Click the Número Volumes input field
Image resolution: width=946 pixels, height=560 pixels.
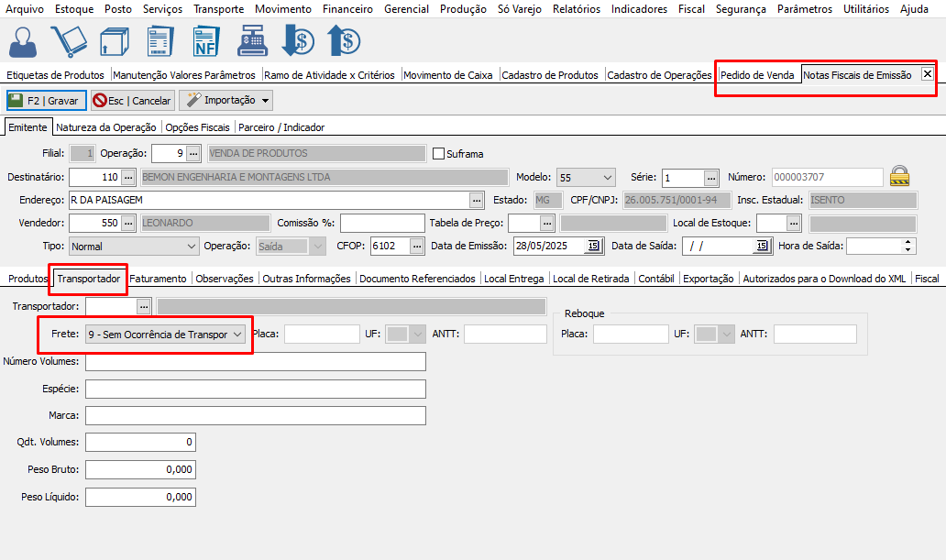tap(255, 362)
